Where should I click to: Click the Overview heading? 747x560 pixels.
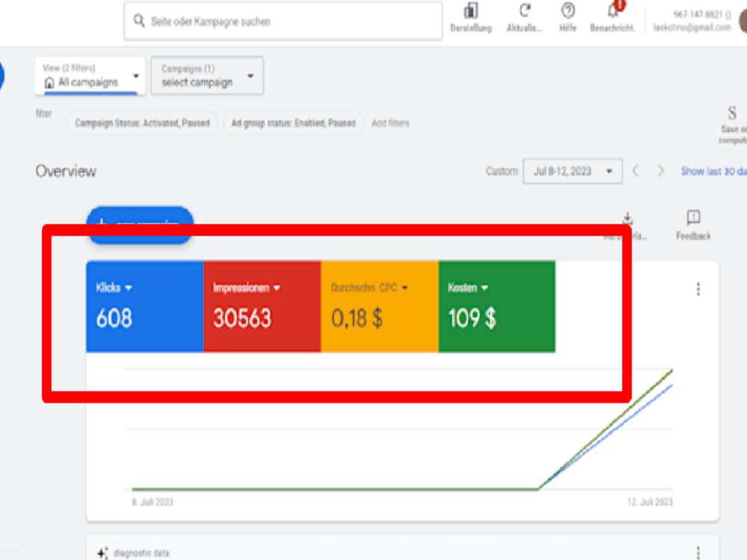click(66, 172)
